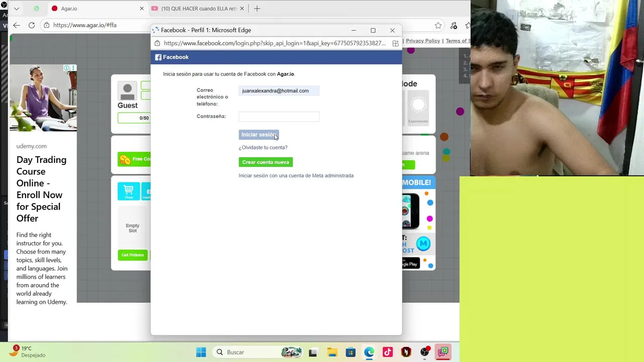Open the Agar.io Shop cart icon
This screenshot has width=644, height=362.
point(129,191)
